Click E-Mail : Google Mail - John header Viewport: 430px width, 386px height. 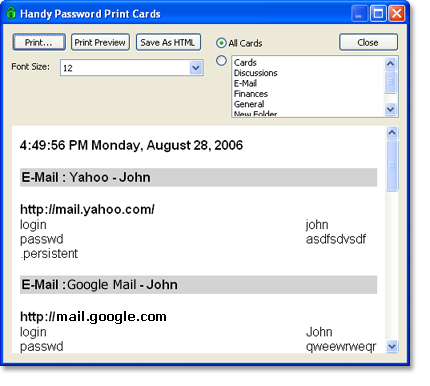coord(198,285)
